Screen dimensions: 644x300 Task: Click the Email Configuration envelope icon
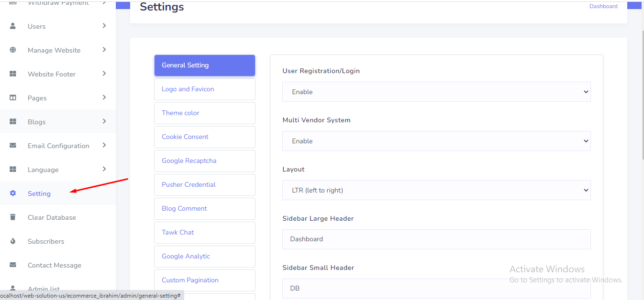(x=13, y=146)
